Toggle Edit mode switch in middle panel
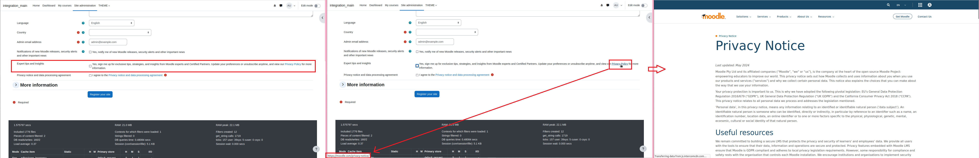 click(x=644, y=5)
